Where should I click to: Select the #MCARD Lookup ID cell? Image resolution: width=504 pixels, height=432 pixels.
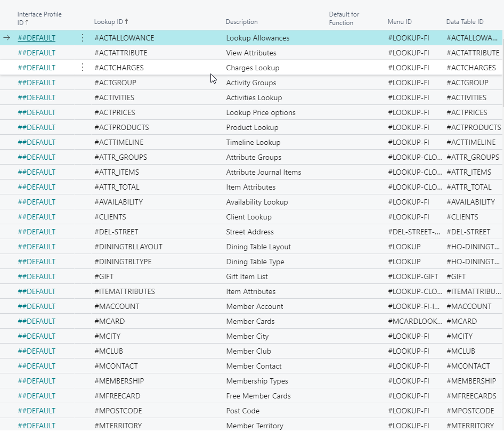(x=110, y=321)
